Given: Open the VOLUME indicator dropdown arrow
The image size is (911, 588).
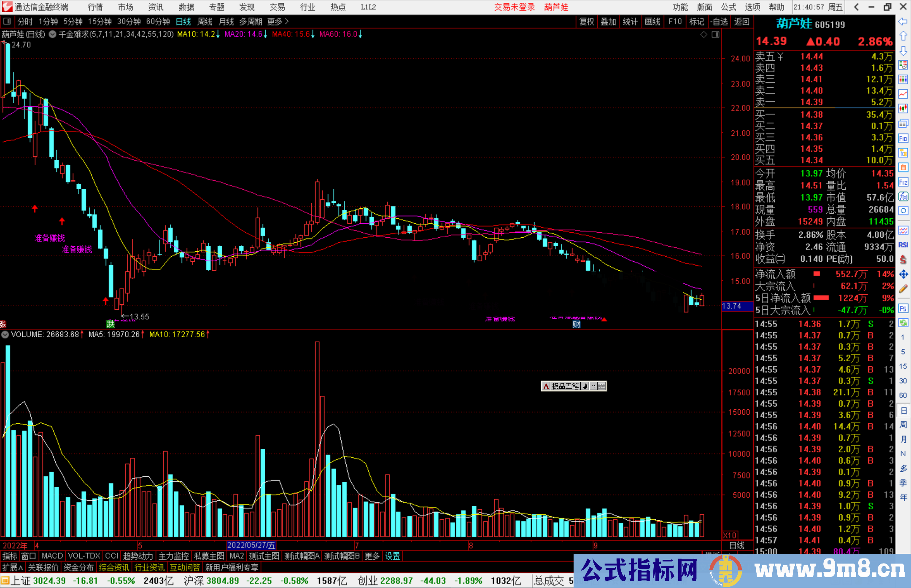Looking at the screenshot, I should pos(5,335).
